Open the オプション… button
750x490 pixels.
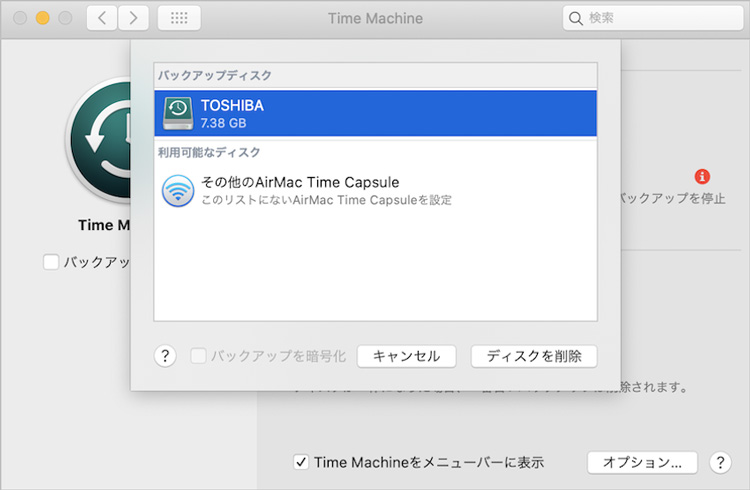pos(642,462)
